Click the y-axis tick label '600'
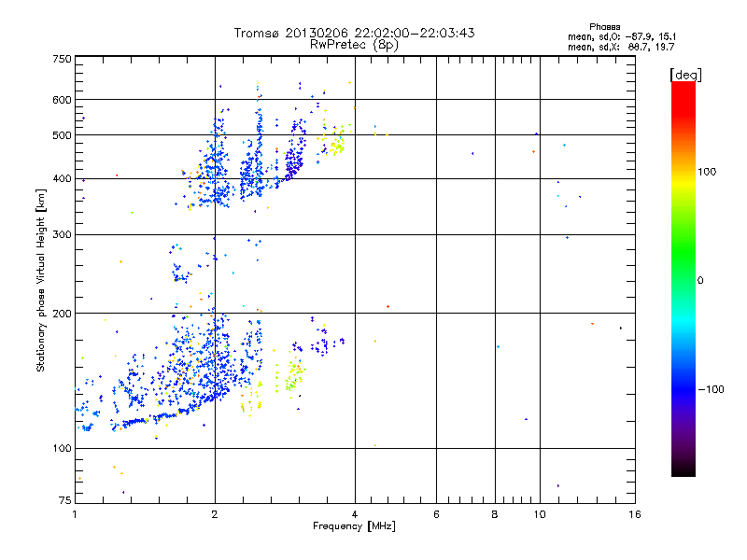The image size is (747, 560). [x=62, y=100]
